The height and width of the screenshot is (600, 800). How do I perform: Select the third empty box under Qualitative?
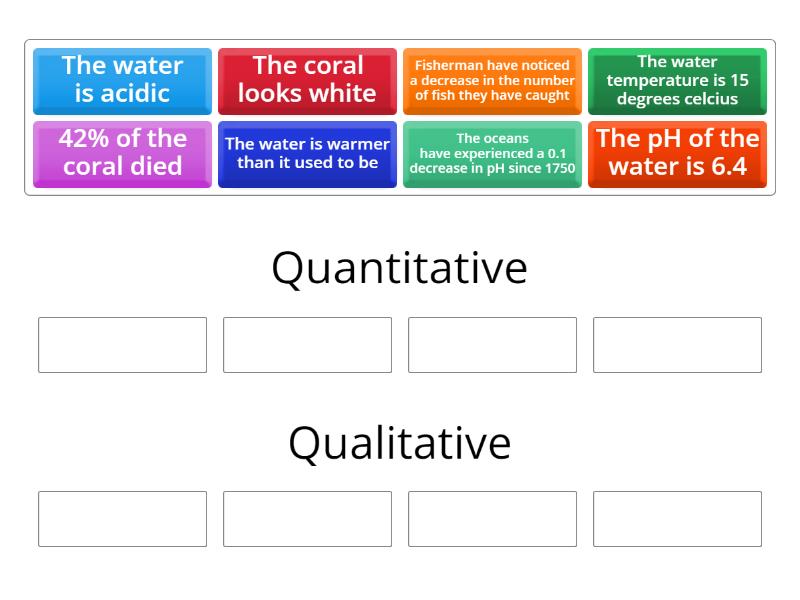[x=492, y=519]
